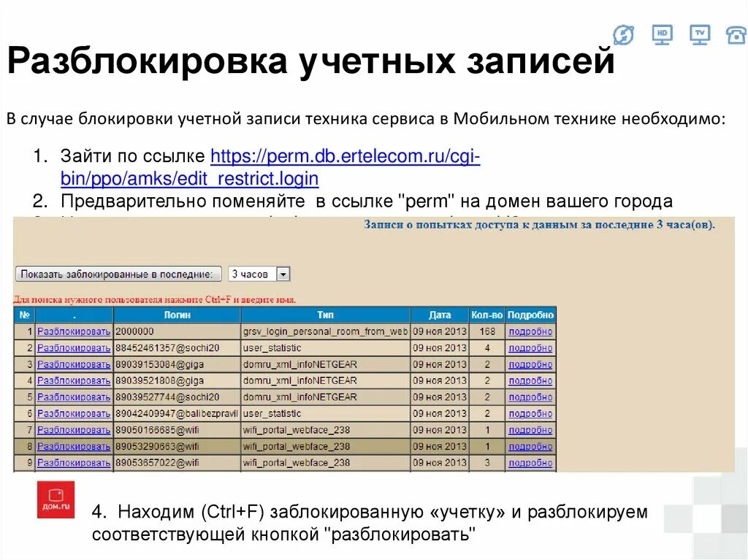Open 'подробно' for 89050166685@wifi
This screenshot has height=560, width=748.
pyautogui.click(x=530, y=430)
